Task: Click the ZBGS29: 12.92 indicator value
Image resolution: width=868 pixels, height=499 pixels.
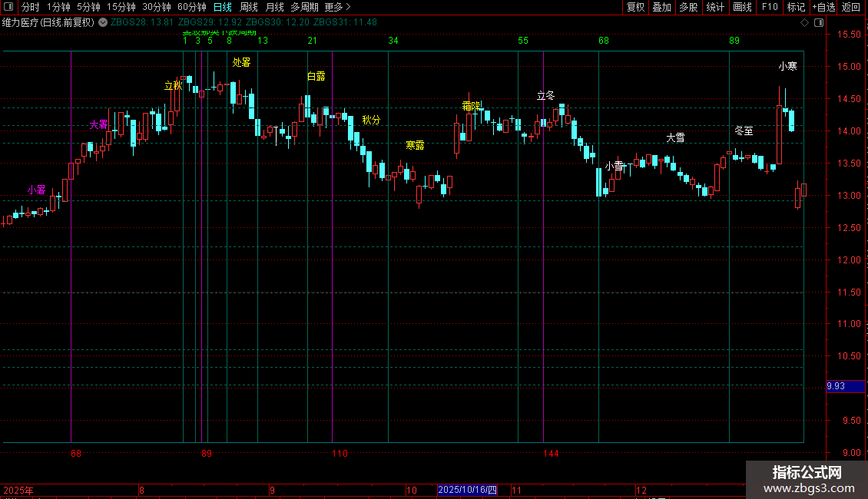Action: coord(210,23)
